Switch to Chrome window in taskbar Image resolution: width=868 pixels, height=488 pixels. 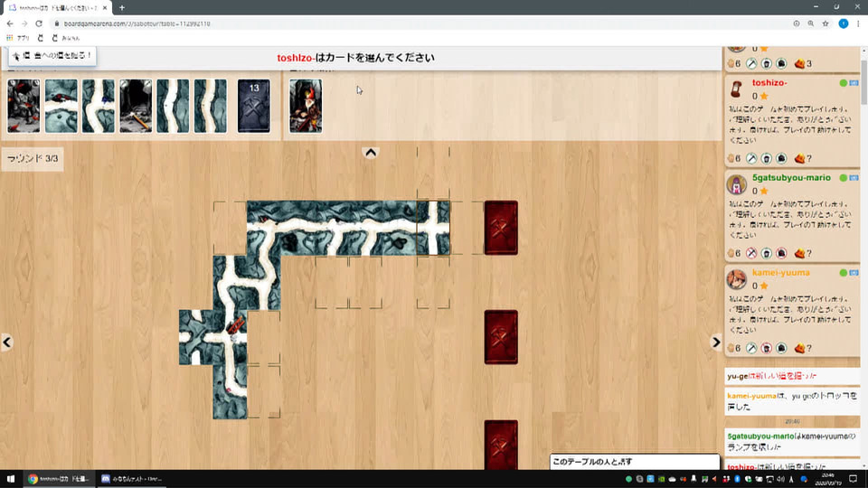pyautogui.click(x=58, y=479)
